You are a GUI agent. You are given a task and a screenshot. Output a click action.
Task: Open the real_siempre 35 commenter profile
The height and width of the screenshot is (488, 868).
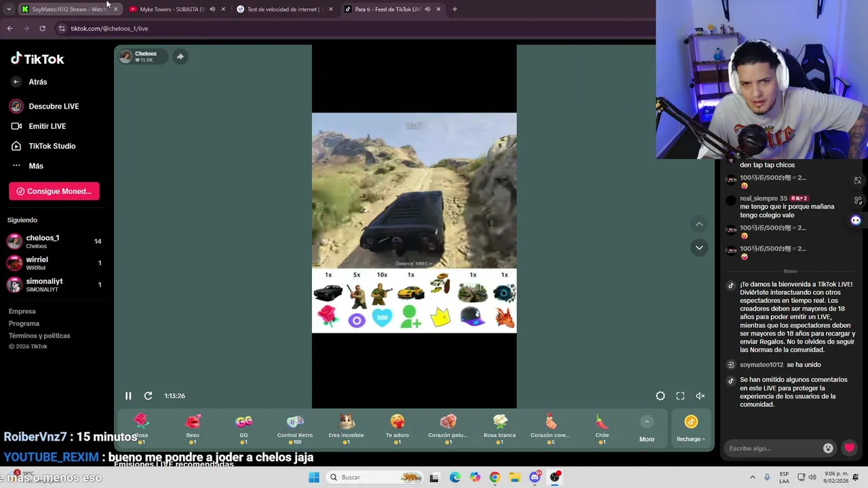pos(764,199)
